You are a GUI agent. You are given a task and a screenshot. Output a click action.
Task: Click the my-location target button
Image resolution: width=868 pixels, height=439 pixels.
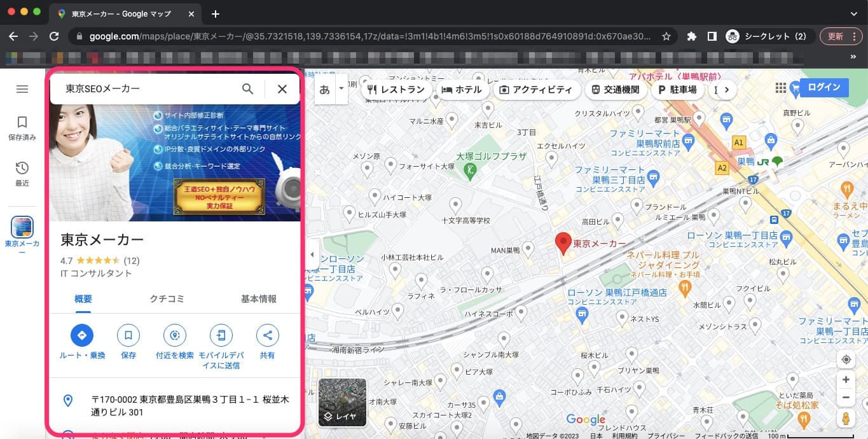click(x=846, y=359)
